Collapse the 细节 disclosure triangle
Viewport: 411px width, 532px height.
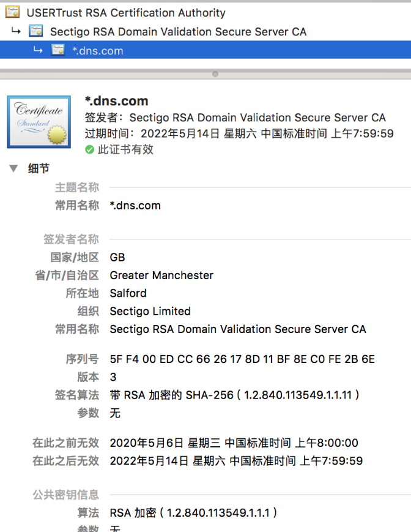pyautogui.click(x=13, y=169)
